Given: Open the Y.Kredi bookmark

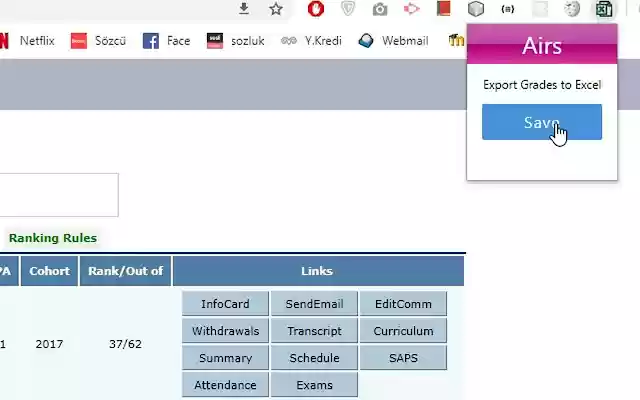Looking at the screenshot, I should coord(311,41).
